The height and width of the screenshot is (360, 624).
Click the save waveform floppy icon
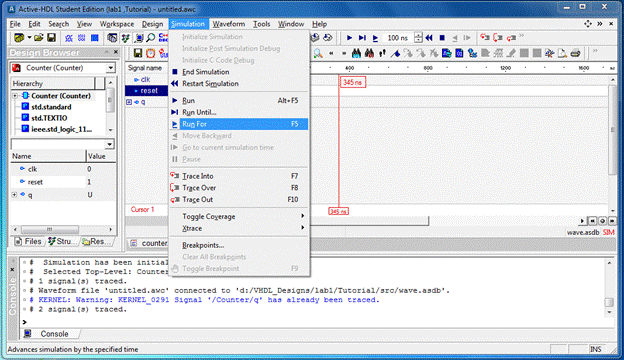(x=138, y=53)
